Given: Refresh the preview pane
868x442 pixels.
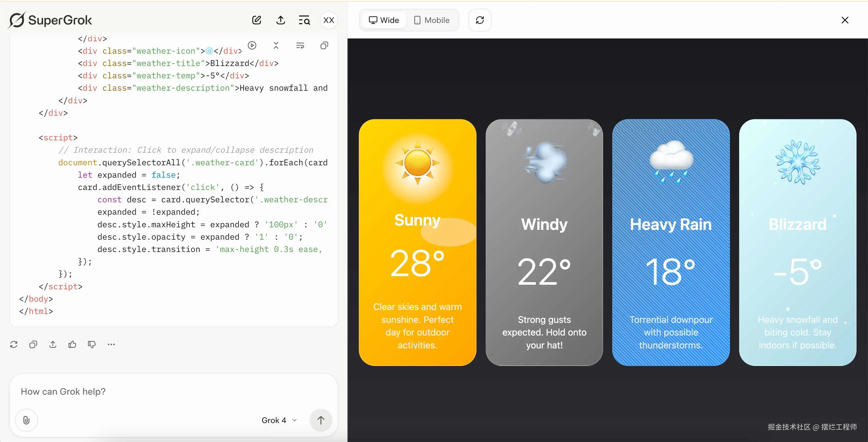Looking at the screenshot, I should [479, 20].
